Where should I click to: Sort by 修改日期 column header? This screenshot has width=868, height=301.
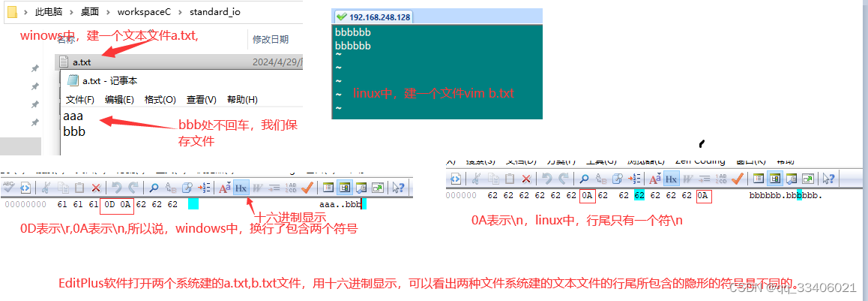coord(271,39)
